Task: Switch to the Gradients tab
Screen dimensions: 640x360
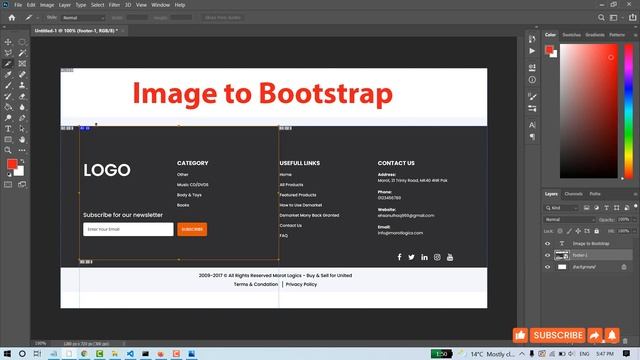Action: pos(595,35)
